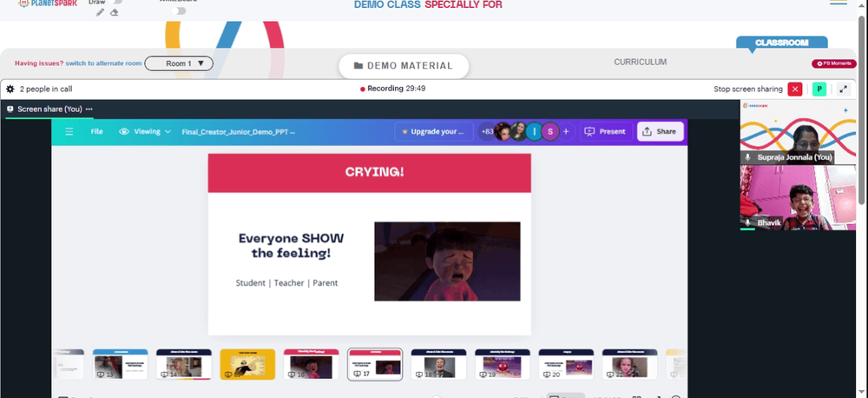Open the Demo Material tab
868x398 pixels.
coord(404,65)
